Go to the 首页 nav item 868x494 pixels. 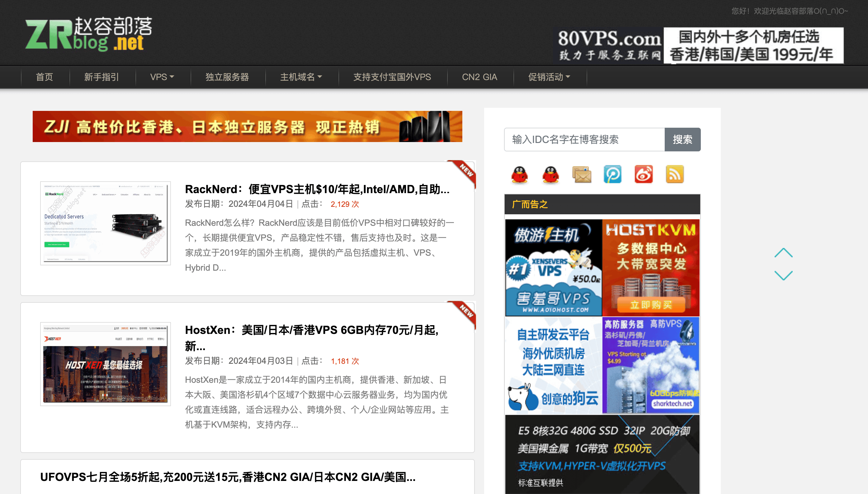point(45,77)
